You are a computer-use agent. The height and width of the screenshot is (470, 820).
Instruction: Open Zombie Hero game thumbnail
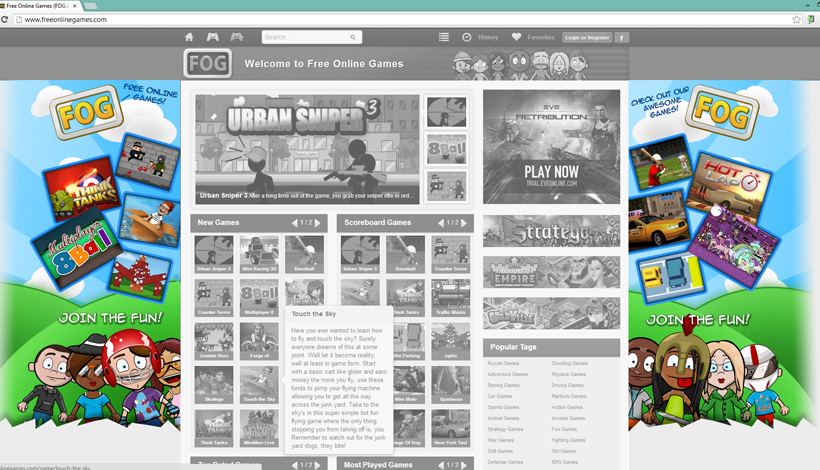(x=213, y=341)
